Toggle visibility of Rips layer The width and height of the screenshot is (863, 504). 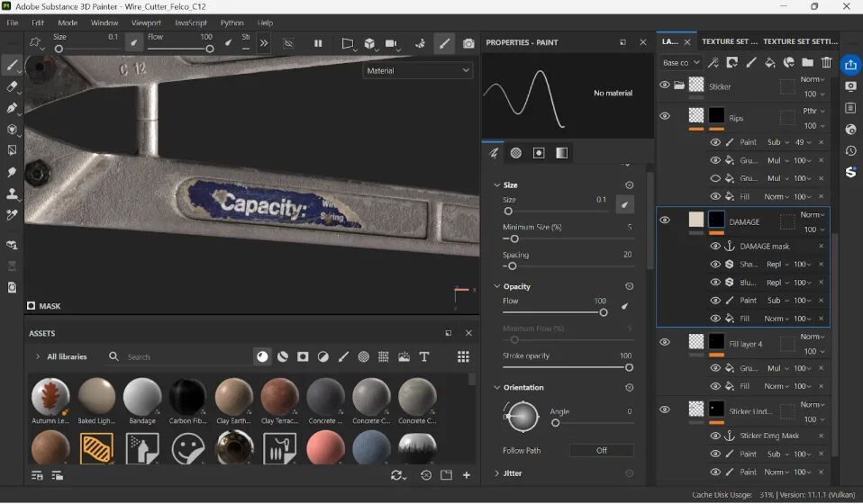pyautogui.click(x=665, y=116)
